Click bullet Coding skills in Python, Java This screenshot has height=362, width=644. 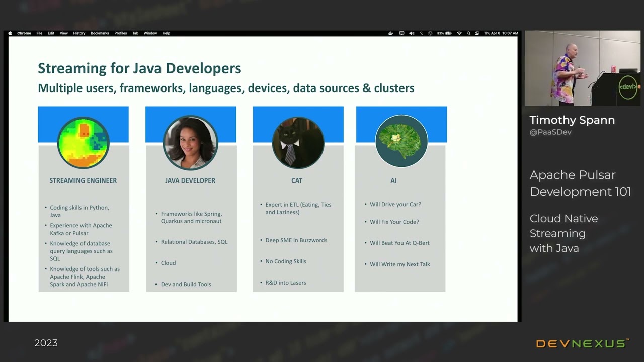point(79,211)
